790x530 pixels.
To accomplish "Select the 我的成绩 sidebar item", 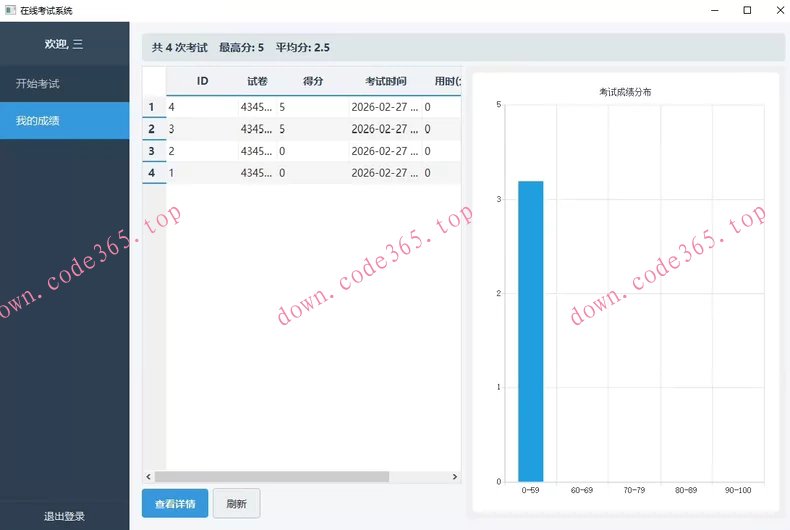I will tap(64, 121).
